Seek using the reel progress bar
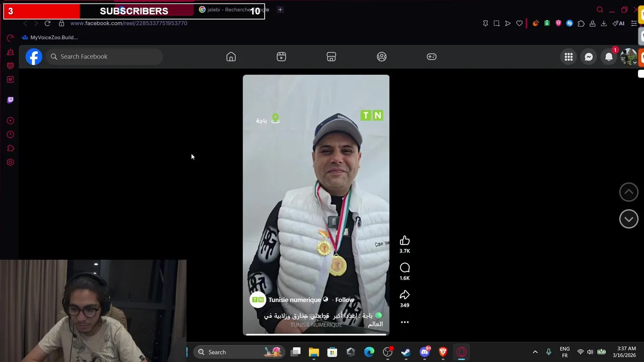The height and width of the screenshot is (362, 644). click(x=316, y=334)
